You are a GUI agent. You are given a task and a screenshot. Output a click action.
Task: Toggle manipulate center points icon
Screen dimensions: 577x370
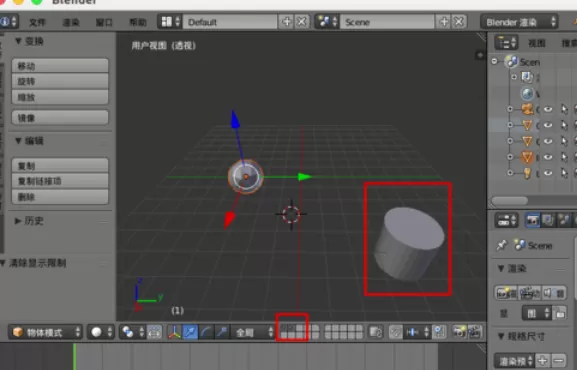point(154,332)
